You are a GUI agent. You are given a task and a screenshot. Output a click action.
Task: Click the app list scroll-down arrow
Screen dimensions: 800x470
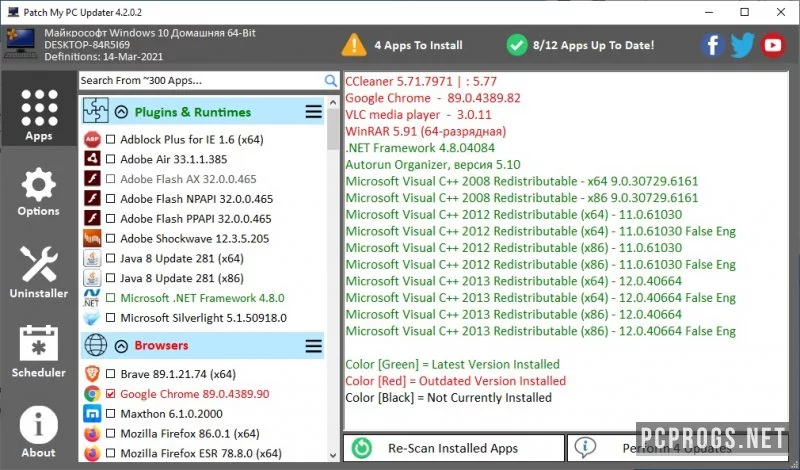(333, 455)
